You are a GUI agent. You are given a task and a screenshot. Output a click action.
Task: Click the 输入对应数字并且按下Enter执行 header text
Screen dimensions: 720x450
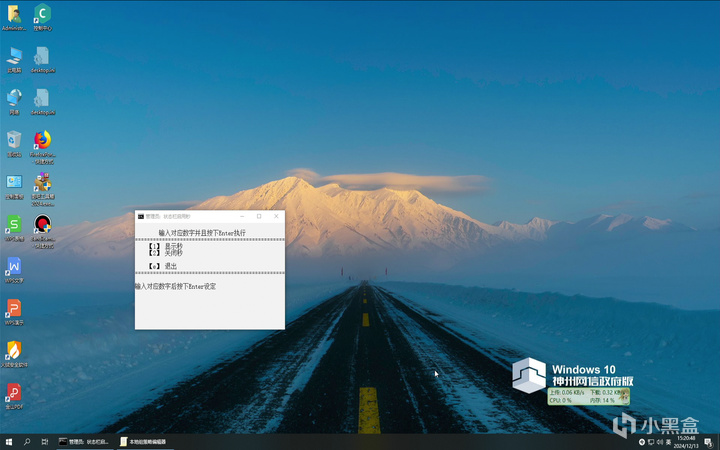point(202,233)
